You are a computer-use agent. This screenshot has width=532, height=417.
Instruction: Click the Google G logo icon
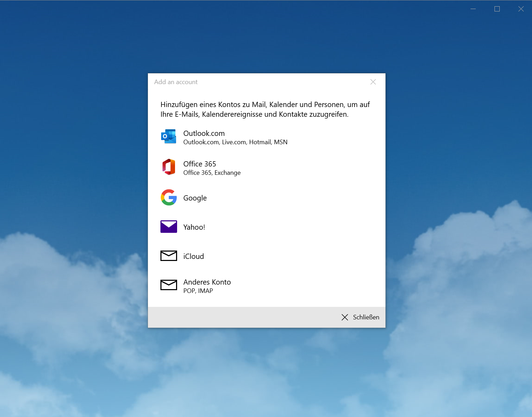(169, 197)
